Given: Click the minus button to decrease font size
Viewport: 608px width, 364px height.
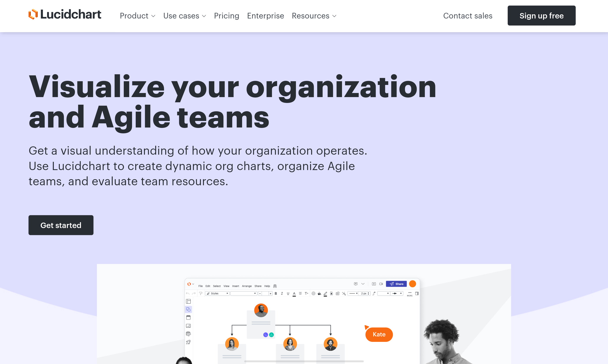Looking at the screenshot, I should 260,294.
